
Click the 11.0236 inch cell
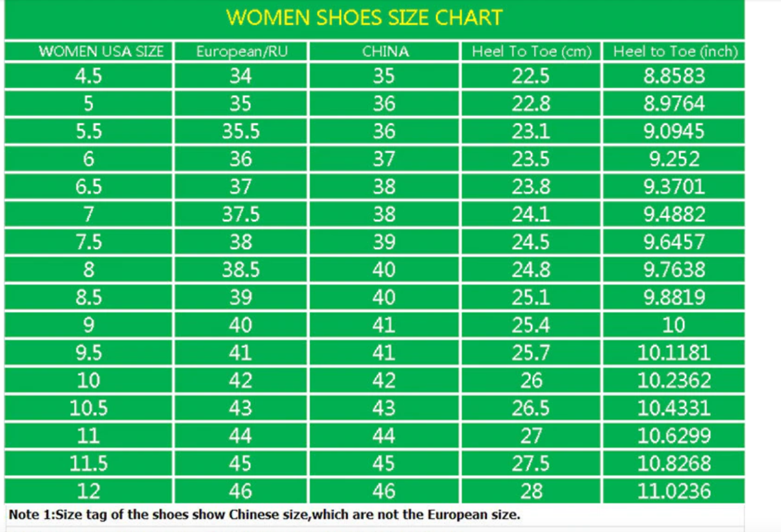(x=674, y=491)
